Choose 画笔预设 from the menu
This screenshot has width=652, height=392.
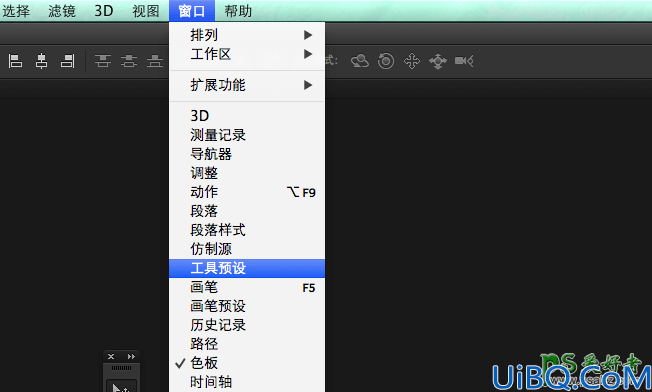pos(247,306)
